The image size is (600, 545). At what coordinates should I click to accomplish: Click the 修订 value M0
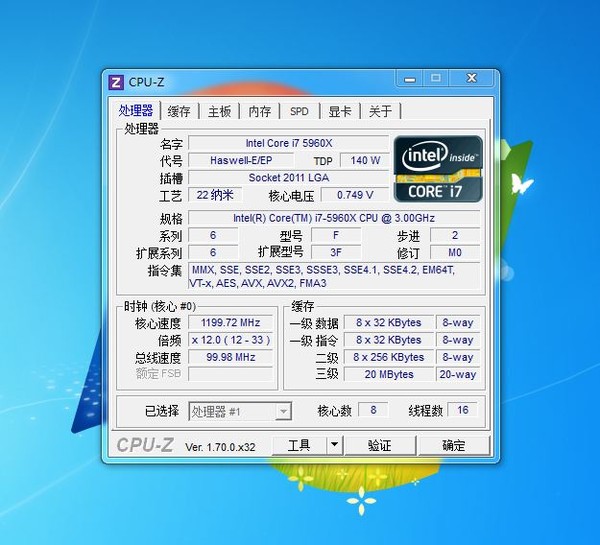[x=455, y=252]
